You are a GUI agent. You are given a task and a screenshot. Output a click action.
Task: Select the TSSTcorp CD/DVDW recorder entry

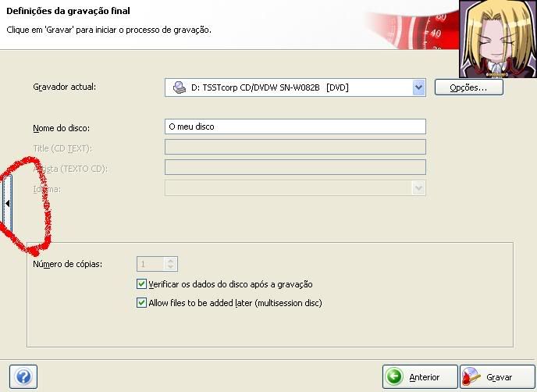tap(269, 88)
